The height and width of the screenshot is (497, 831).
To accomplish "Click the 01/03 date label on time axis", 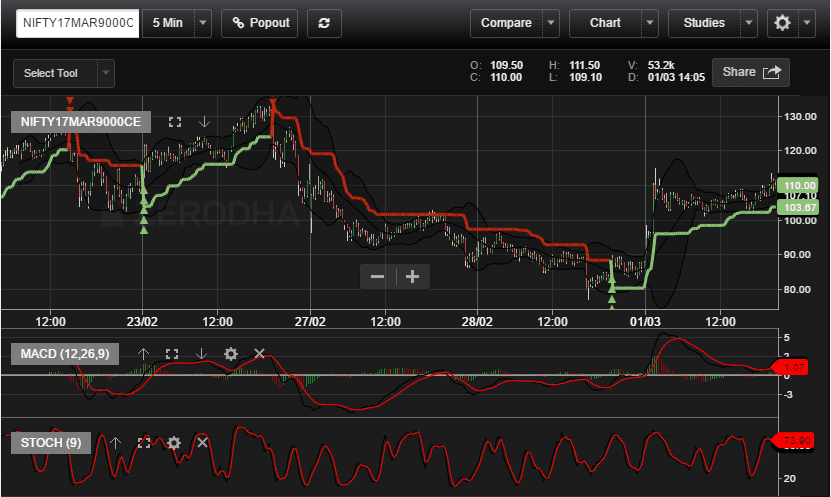I will 645,322.
